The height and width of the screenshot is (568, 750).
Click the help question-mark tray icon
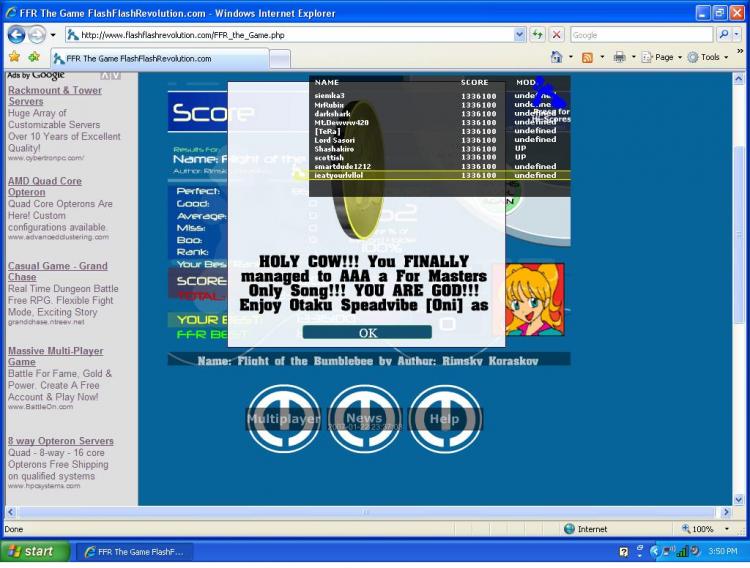click(x=624, y=552)
